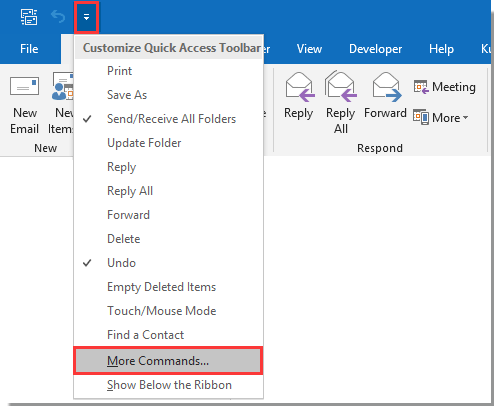Click the Meeting reply icon
494x406 pixels.
point(421,87)
